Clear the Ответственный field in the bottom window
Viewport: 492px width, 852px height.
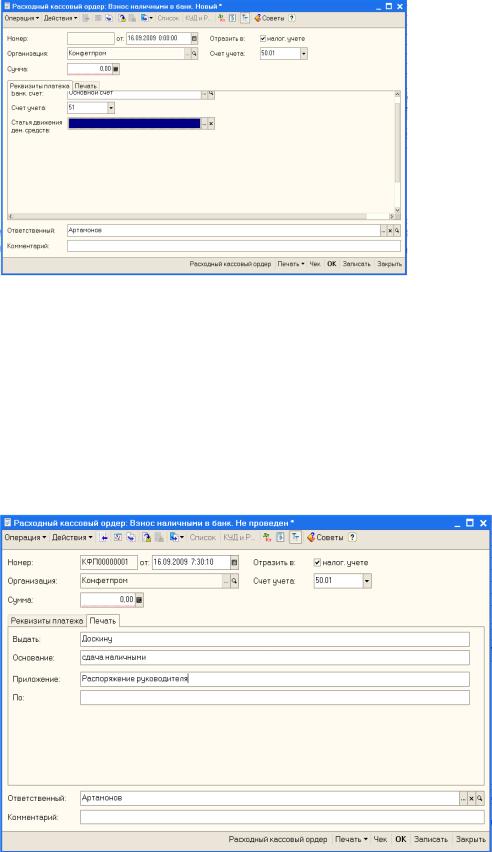pyautogui.click(x=472, y=799)
